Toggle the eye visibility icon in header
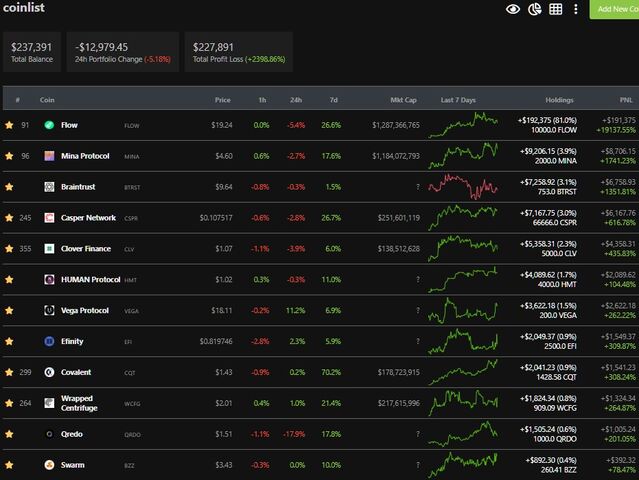 click(x=513, y=9)
